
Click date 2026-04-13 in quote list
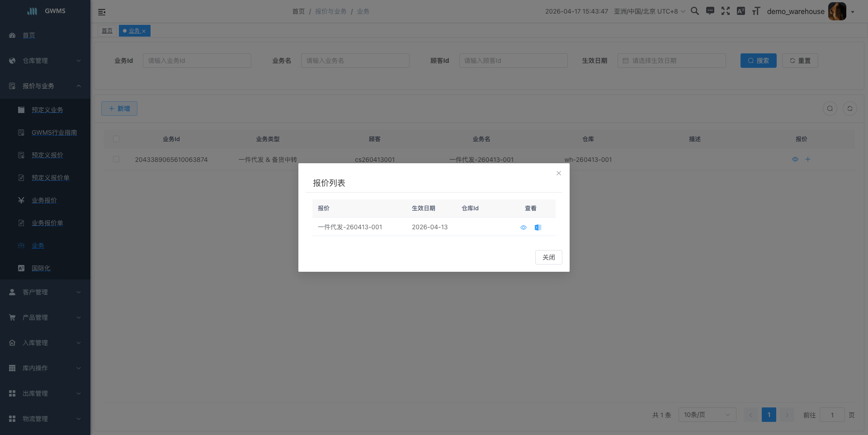[429, 227]
